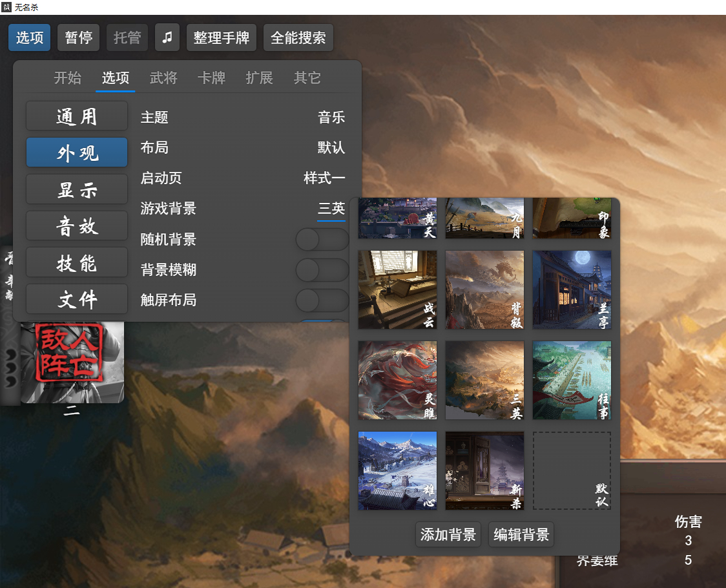Apply the empty 默认 background slot
The height and width of the screenshot is (588, 726).
(x=572, y=471)
